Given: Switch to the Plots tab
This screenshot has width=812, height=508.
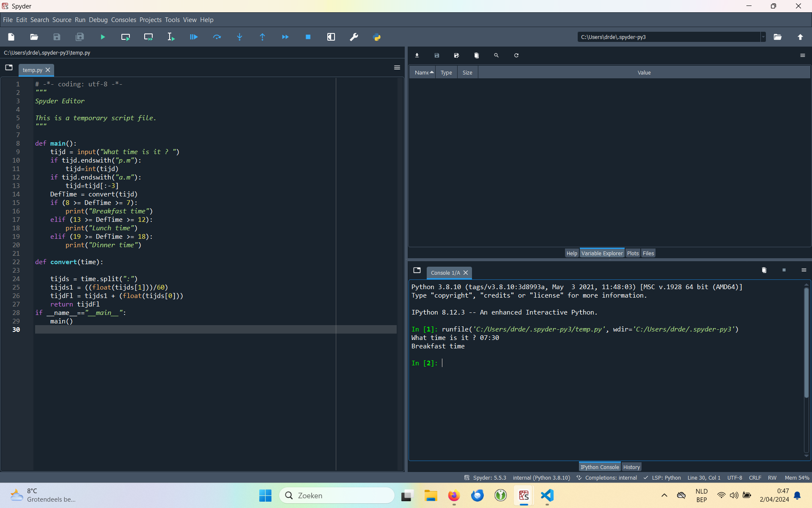Looking at the screenshot, I should [633, 253].
